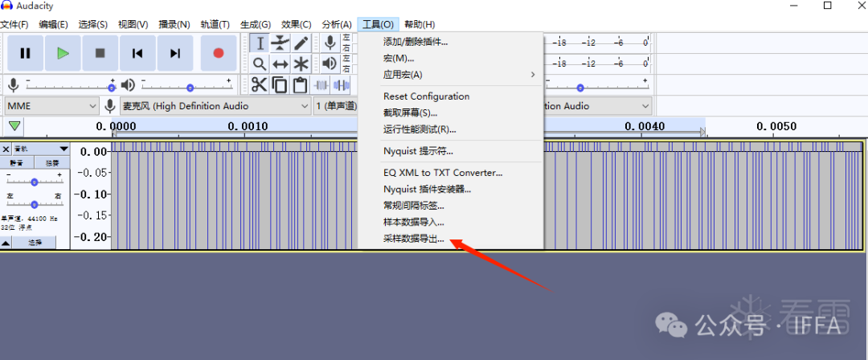Viewport: 868px width, 360px height.
Task: Open the 文件(F) menu
Action: (x=14, y=24)
